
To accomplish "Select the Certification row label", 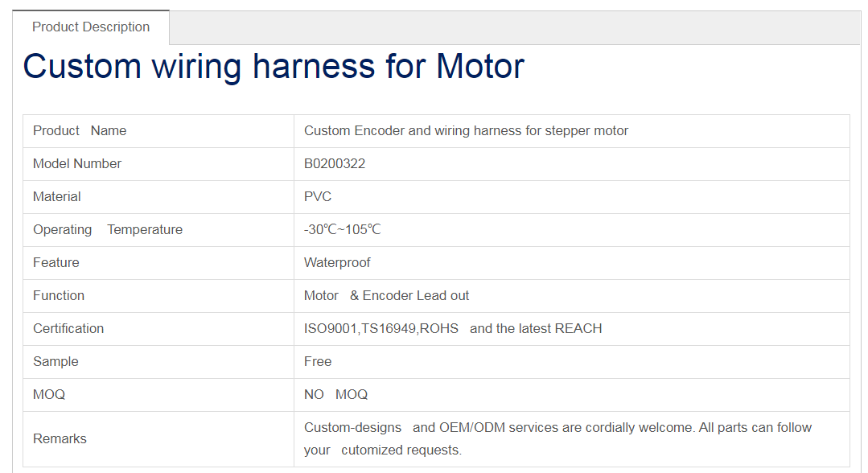I will pos(68,329).
